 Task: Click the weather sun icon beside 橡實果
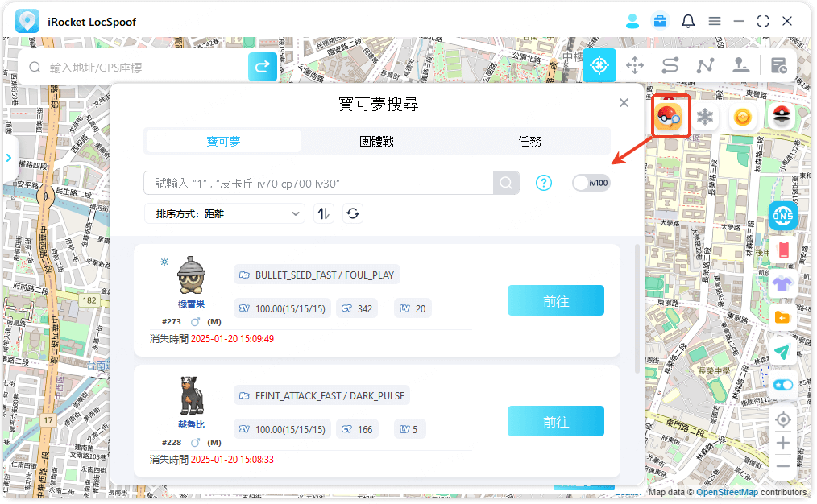[164, 262]
